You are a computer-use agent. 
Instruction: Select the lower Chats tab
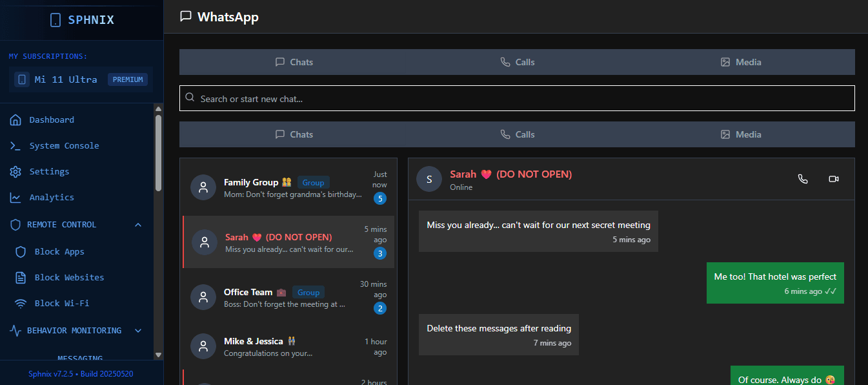(294, 134)
